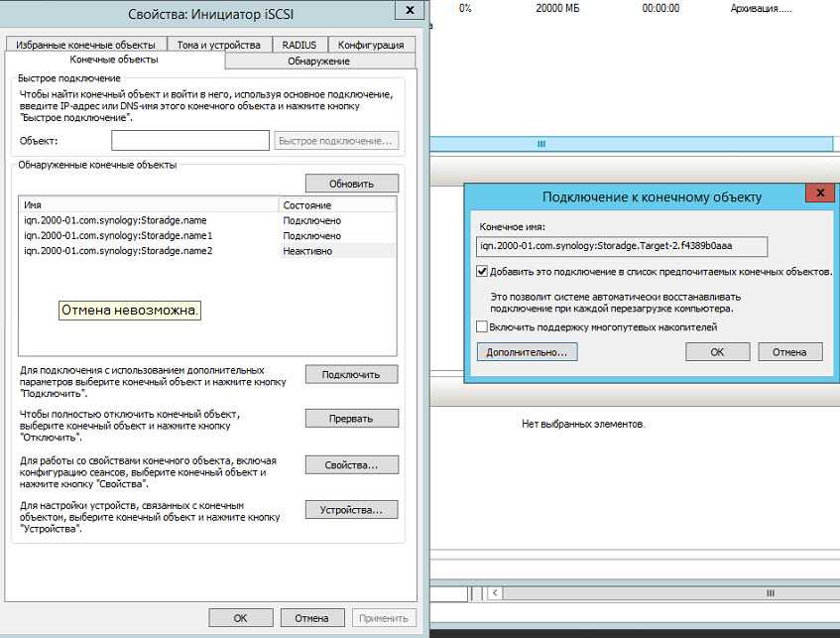Close the connection dialog with red X
Screen dimensions: 840x638
(818, 192)
